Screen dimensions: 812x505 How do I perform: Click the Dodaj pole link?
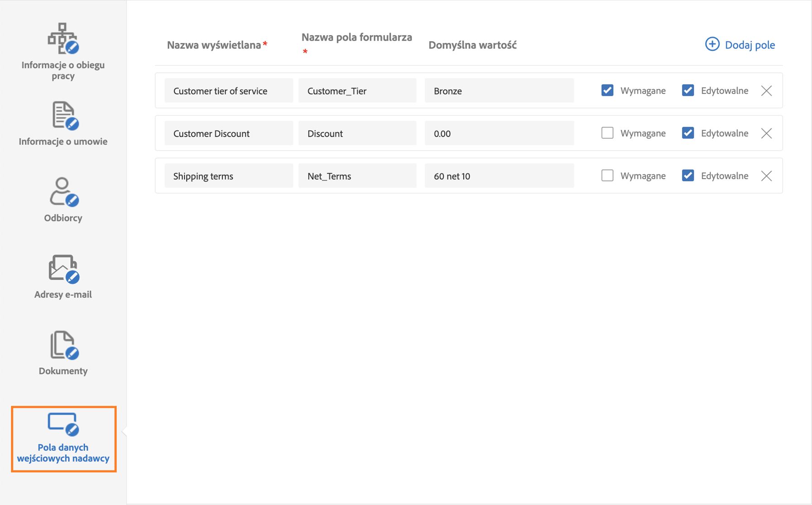point(750,45)
